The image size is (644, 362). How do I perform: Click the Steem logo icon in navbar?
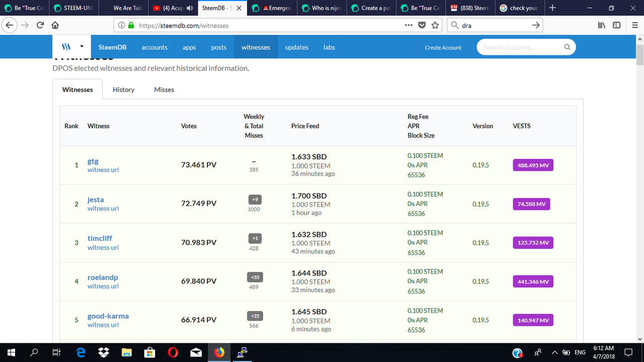point(66,47)
